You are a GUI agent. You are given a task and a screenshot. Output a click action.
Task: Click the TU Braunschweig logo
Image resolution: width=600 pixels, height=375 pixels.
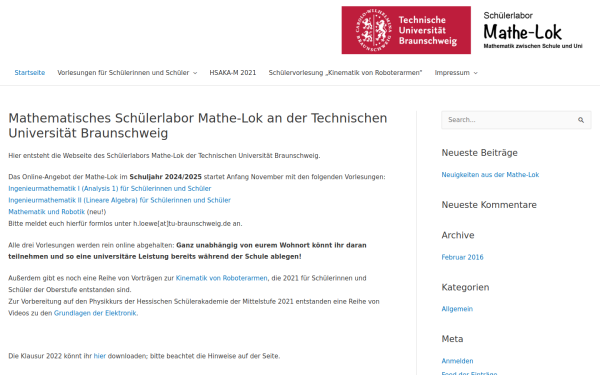406,30
